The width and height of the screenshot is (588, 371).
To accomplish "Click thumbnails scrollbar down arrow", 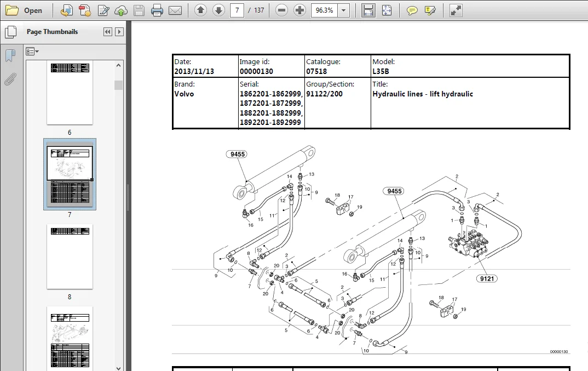I will pyautogui.click(x=118, y=368).
